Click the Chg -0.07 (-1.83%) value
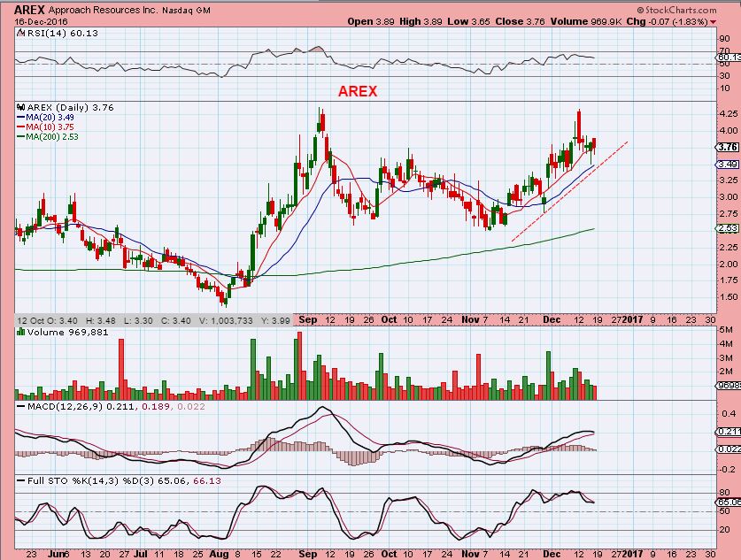Image resolution: width=741 pixels, height=560 pixels. point(668,22)
